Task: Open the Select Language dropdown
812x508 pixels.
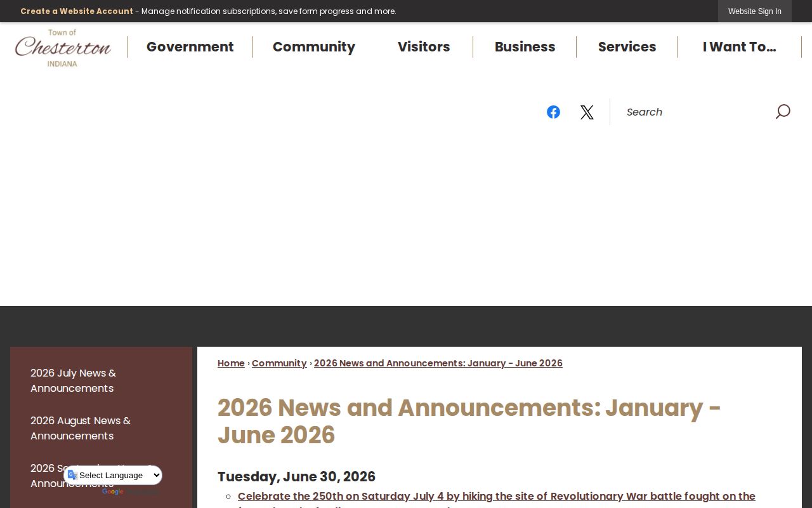Action: click(x=114, y=475)
